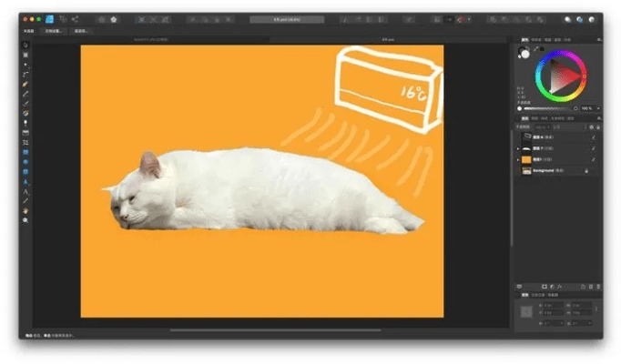Click the lock icon beside Layers gear

click(x=598, y=127)
